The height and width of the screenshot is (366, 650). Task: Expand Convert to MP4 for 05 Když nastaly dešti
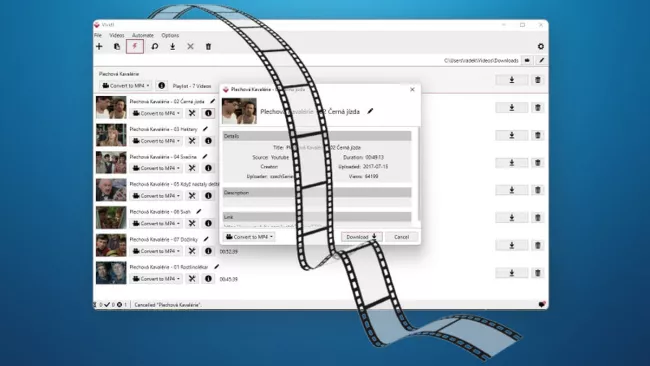coord(156,196)
